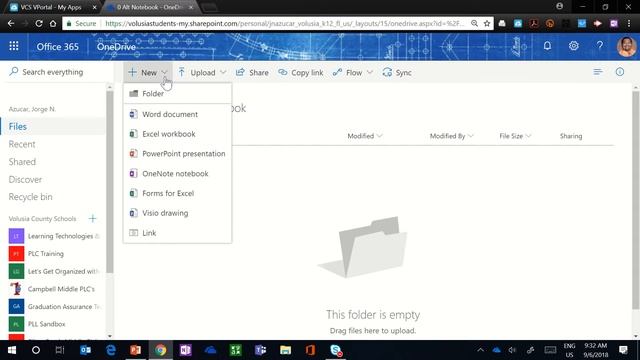Create a new Forms for Excel
This screenshot has height=360, width=640.
(x=178, y=193)
